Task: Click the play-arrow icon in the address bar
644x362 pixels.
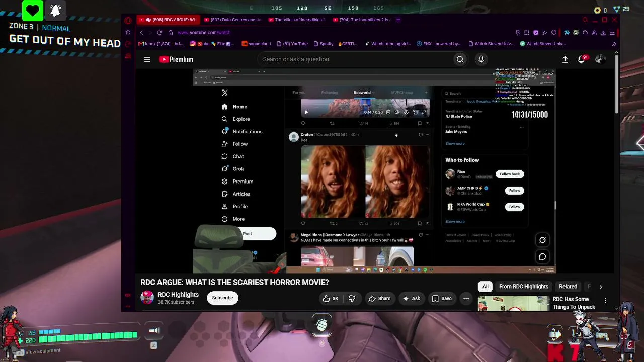Action: click(x=544, y=33)
